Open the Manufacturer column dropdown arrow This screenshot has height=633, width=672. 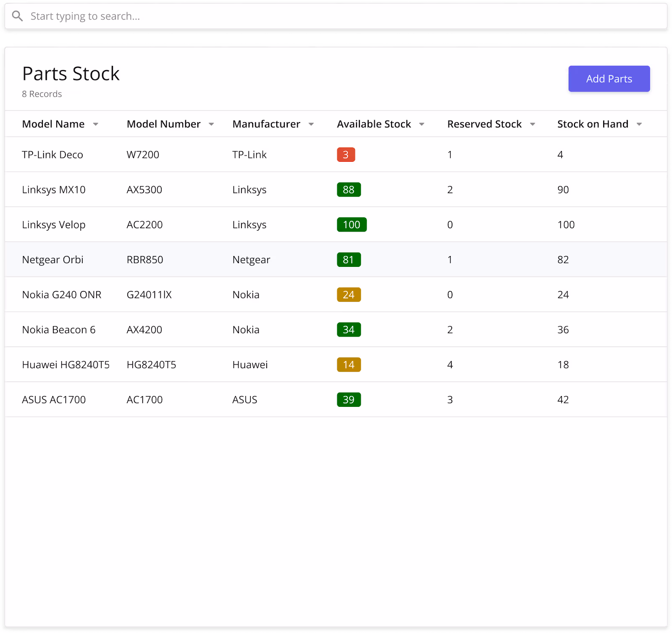click(x=311, y=124)
